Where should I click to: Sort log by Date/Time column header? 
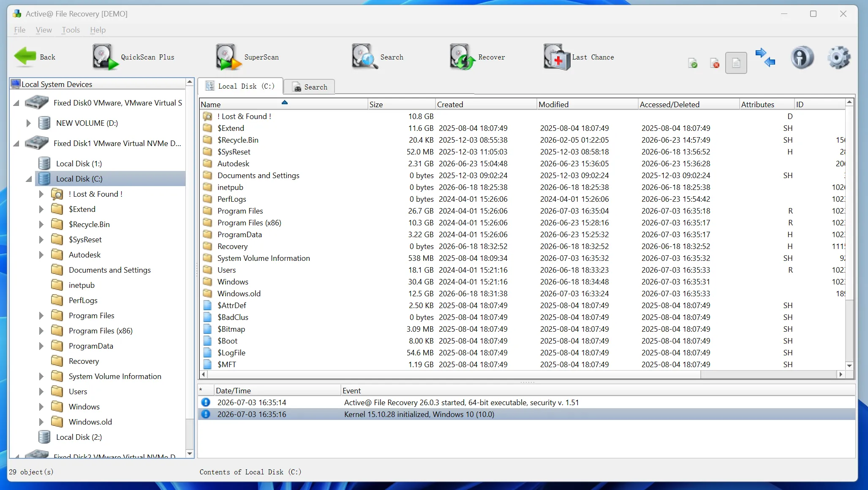click(x=277, y=390)
